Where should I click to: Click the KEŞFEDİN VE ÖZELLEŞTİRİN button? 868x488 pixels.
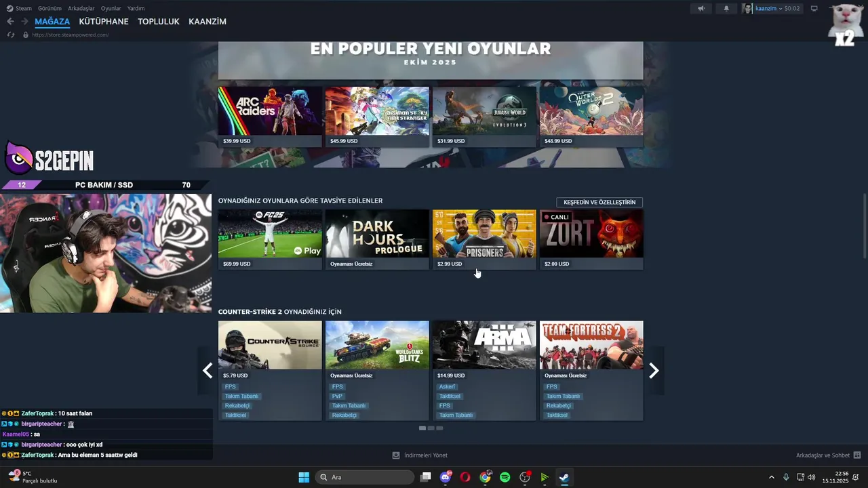(599, 202)
